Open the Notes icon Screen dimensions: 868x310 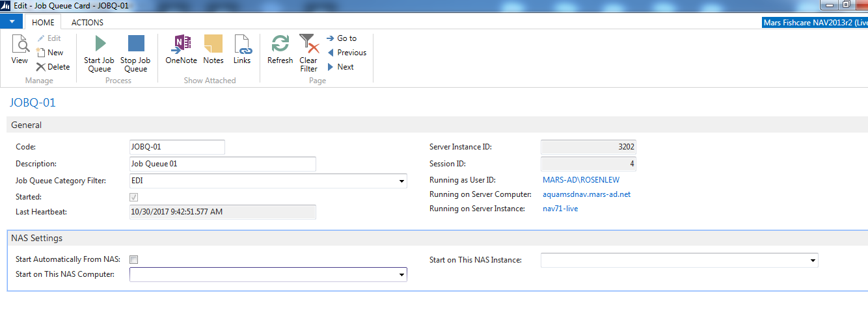click(213, 44)
